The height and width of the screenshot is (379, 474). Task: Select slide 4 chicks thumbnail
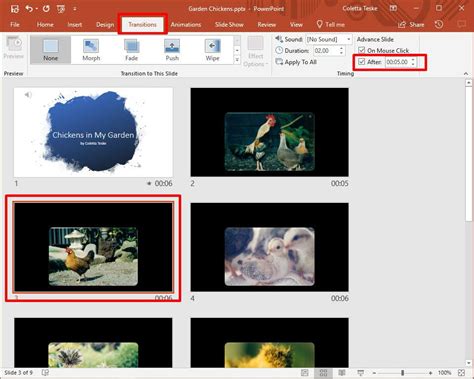click(x=269, y=247)
